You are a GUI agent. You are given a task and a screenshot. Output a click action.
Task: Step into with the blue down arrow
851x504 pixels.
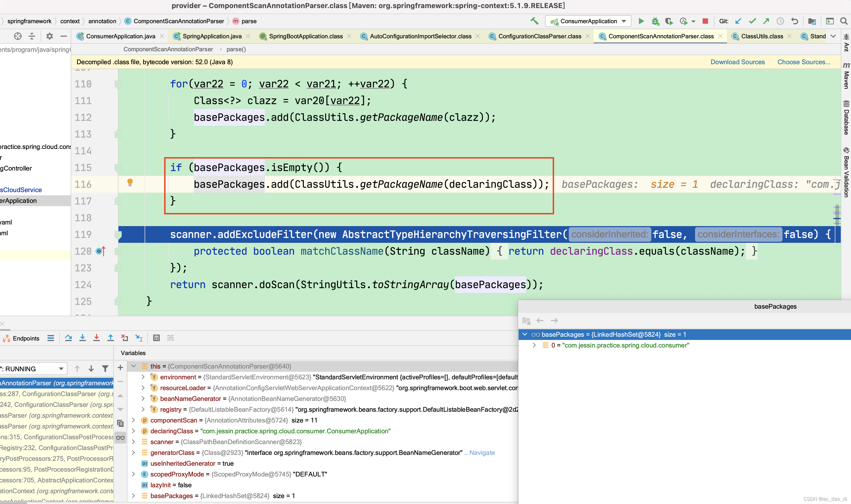pyautogui.click(x=83, y=338)
